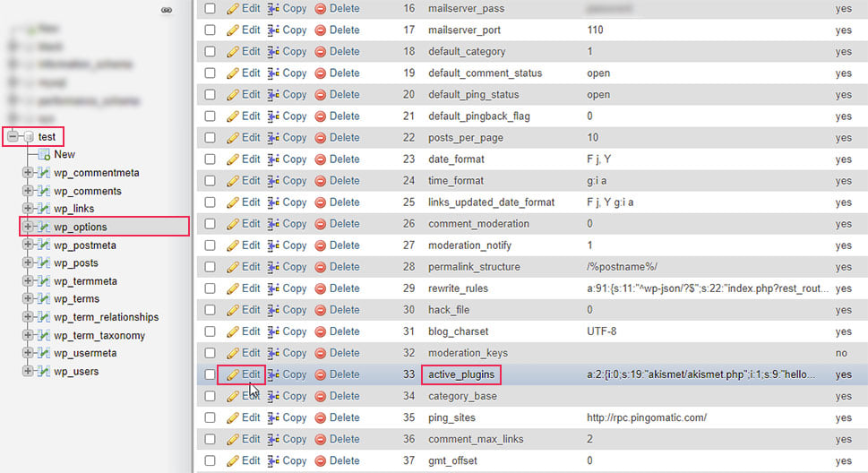Expand the wp_users table node

[x=27, y=371]
